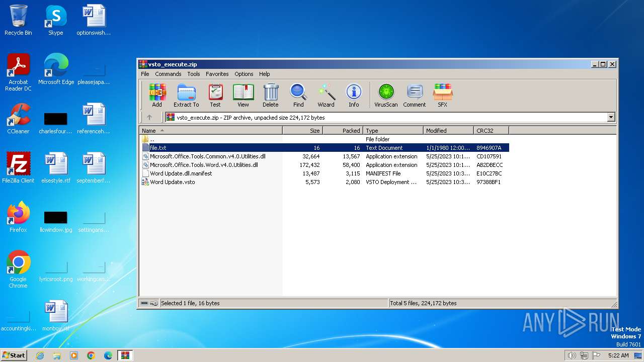
Task: Select Microsoft.Office.Tools.Common.v4.0.Utilities.dll
Action: click(324, 156)
